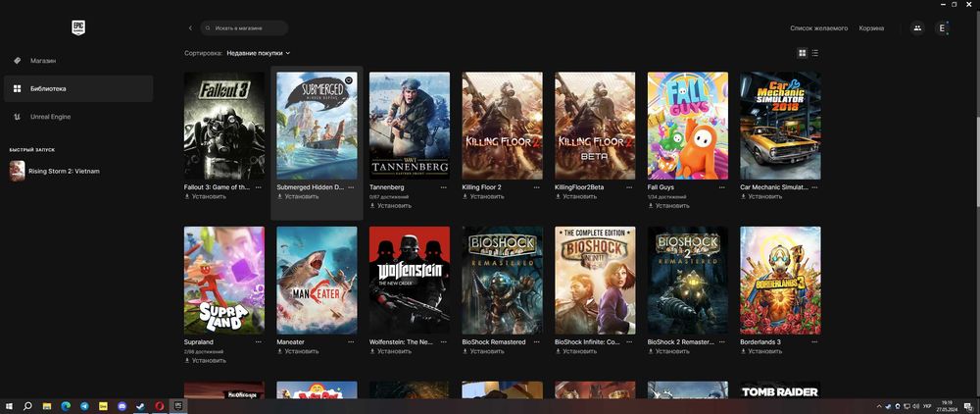Open the Windows Start menu

(x=9, y=406)
